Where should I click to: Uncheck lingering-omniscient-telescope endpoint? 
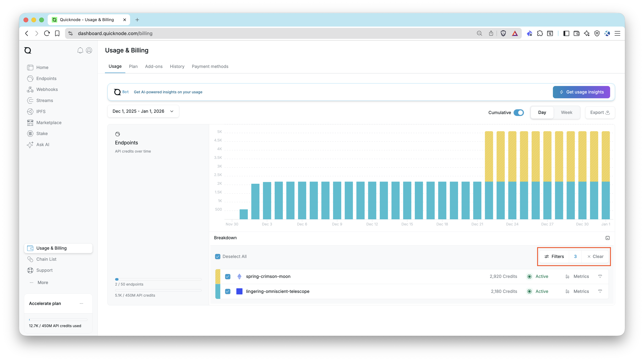tap(227, 291)
